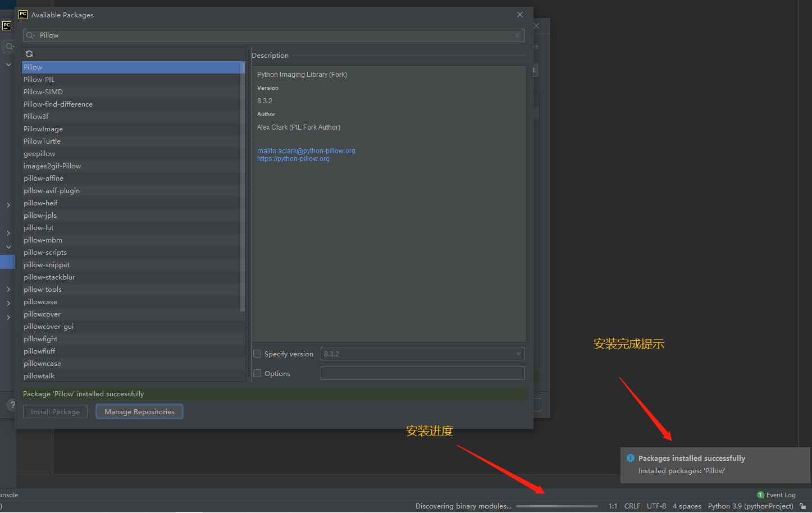The image size is (812, 513).
Task: Select the pillowtalk package
Action: click(x=131, y=375)
